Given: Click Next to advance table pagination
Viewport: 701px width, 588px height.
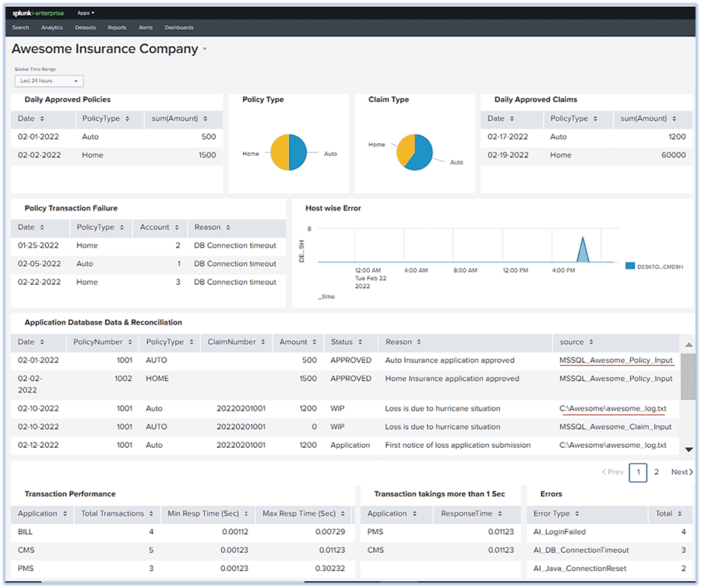Looking at the screenshot, I should tap(680, 471).
